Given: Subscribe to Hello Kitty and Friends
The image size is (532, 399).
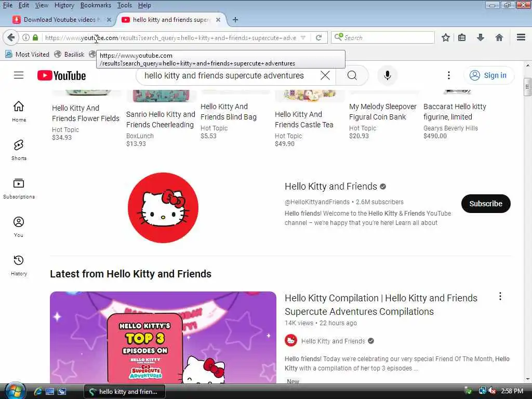Looking at the screenshot, I should (x=486, y=204).
